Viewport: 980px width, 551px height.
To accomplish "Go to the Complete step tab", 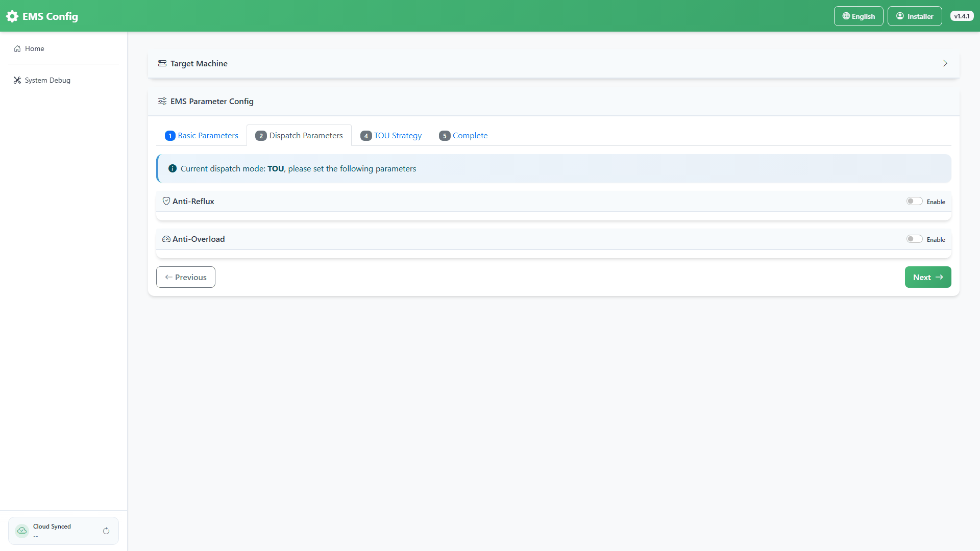I will tap(463, 136).
